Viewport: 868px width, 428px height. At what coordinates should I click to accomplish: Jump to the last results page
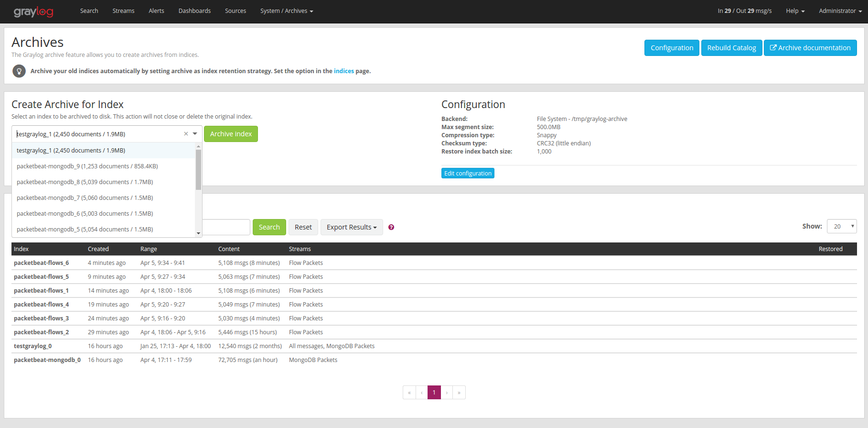coord(459,393)
